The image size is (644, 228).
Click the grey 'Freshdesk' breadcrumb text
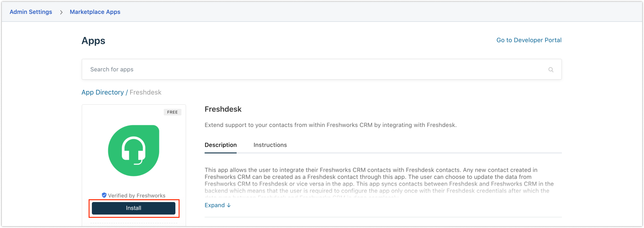point(145,92)
